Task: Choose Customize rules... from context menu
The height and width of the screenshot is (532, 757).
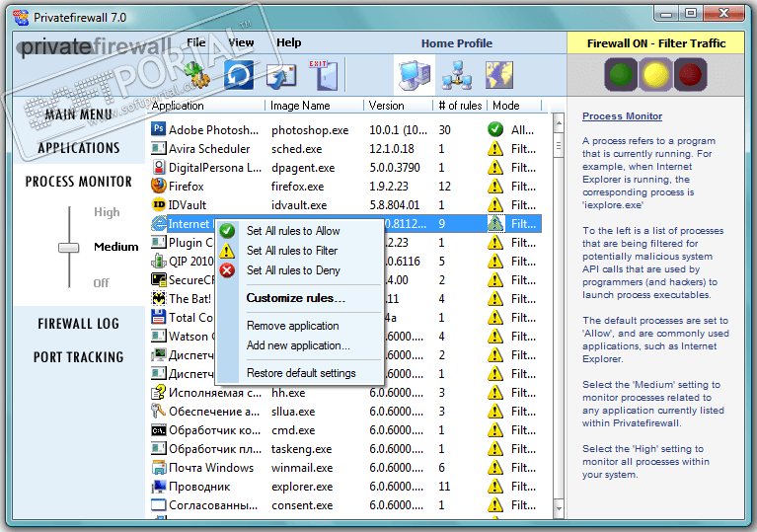Action: click(299, 298)
